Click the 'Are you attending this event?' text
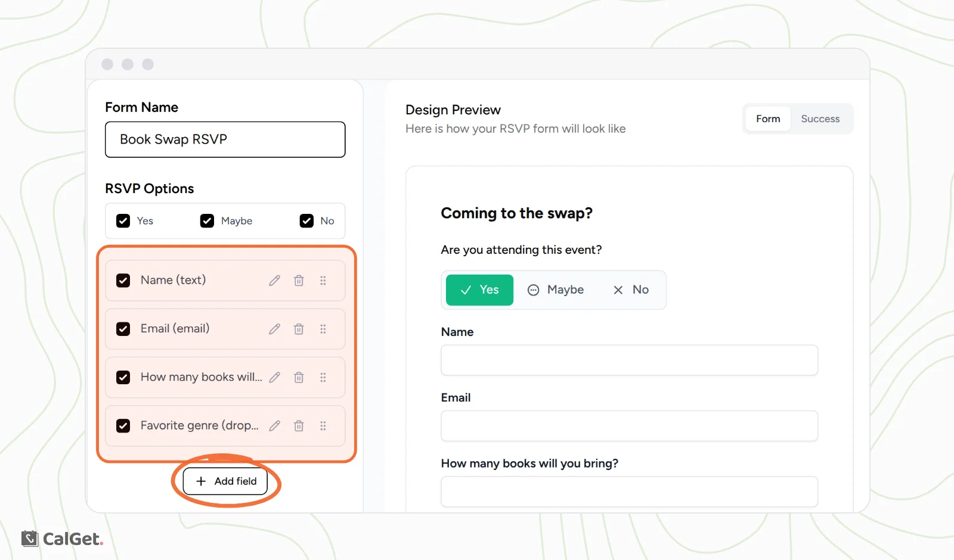This screenshot has height=560, width=954. pos(522,250)
